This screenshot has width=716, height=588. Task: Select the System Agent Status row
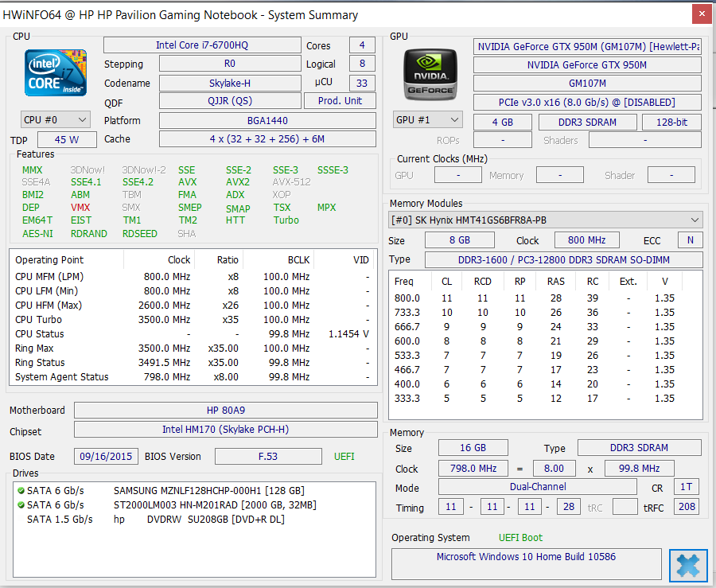[x=193, y=377]
